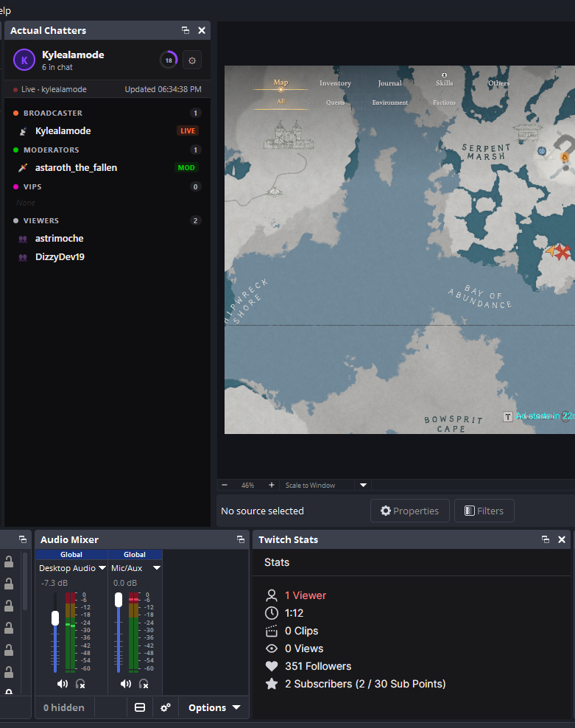Toggle Mic/Aux monitoring headphone icon
This screenshot has height=728, width=575.
coord(144,684)
